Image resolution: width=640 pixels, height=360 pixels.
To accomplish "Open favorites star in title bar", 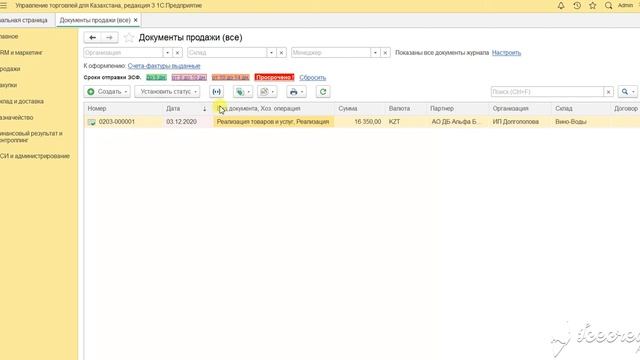I will 593,5.
